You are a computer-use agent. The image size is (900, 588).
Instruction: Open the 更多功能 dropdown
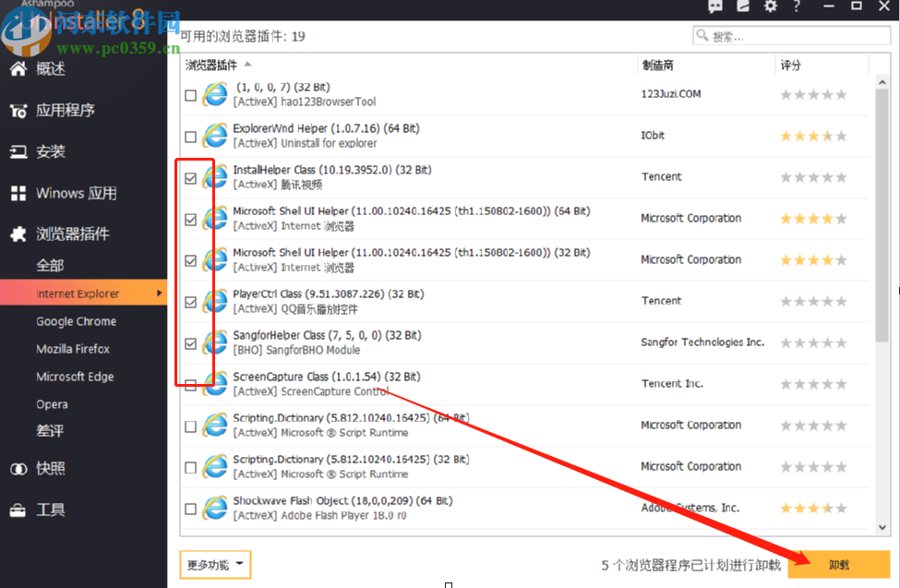[215, 565]
